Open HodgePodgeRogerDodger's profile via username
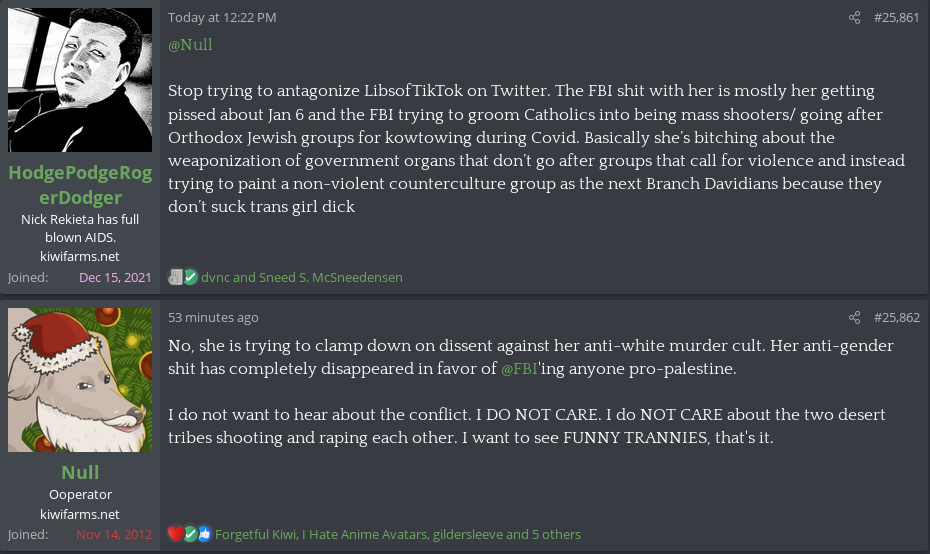 80,185
